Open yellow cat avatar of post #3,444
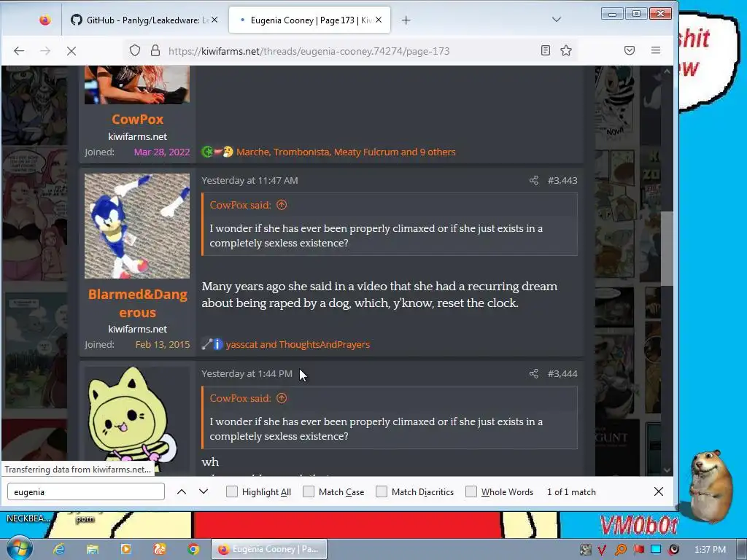This screenshot has width=747, height=560. tap(137, 421)
